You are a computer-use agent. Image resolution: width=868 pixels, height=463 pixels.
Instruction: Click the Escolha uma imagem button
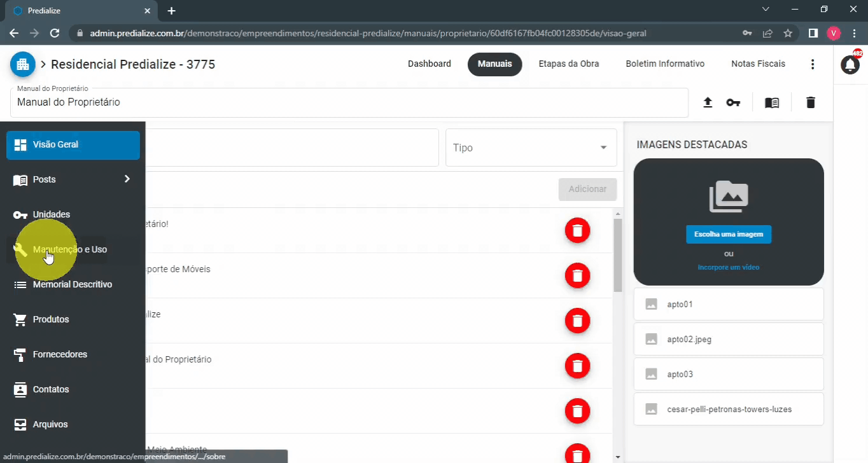coord(729,234)
